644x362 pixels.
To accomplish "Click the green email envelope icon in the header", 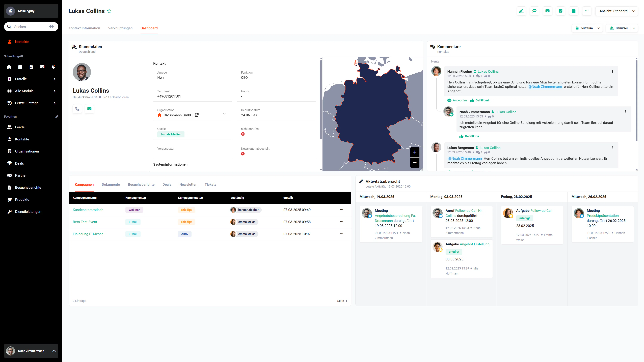I will pyautogui.click(x=548, y=11).
